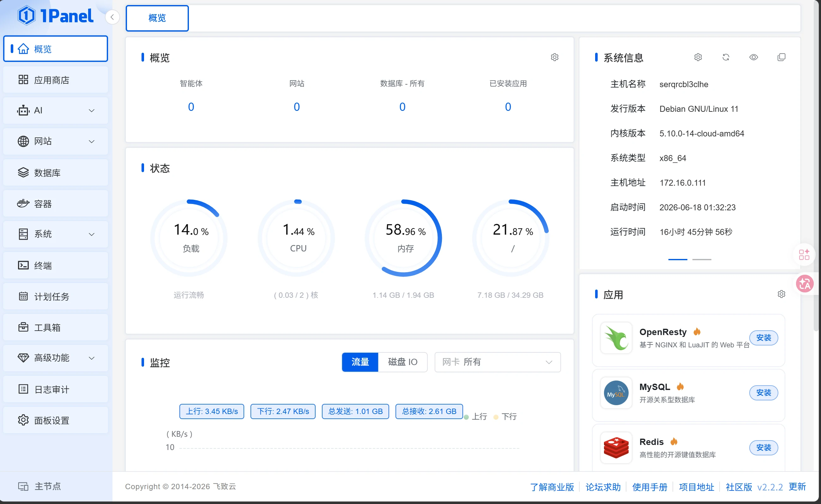Click the CPU 1.44% gauge
The width and height of the screenshot is (821, 504).
(296, 238)
